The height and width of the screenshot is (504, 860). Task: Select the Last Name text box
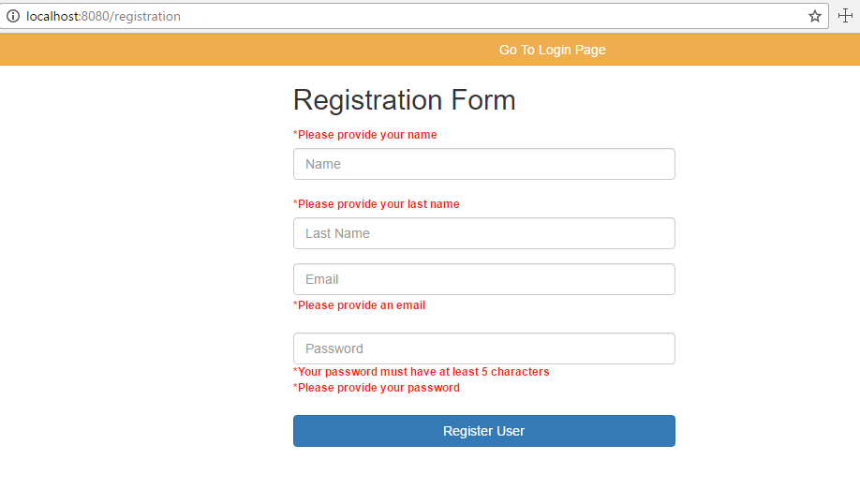[483, 233]
